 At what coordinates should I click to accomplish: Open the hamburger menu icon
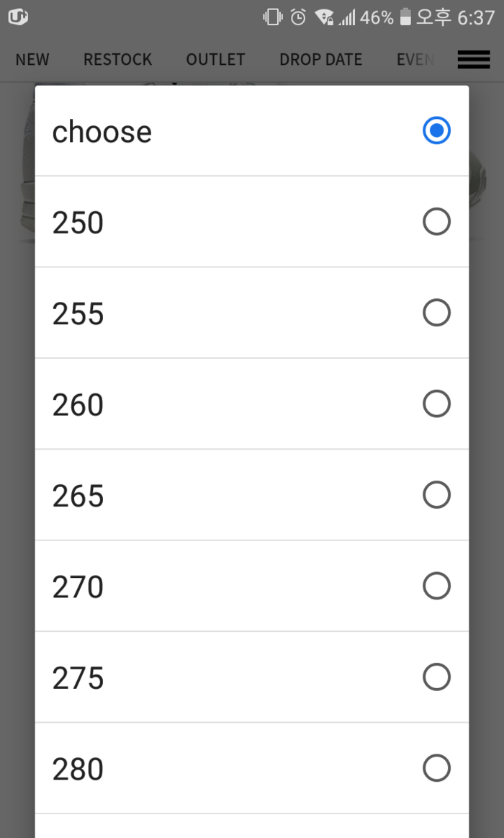pos(473,60)
